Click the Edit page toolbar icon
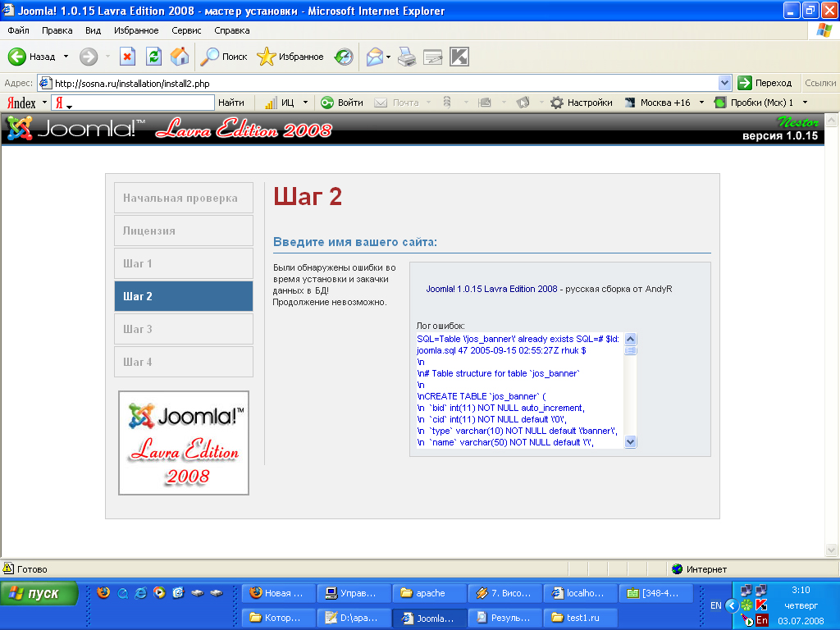 [x=432, y=57]
